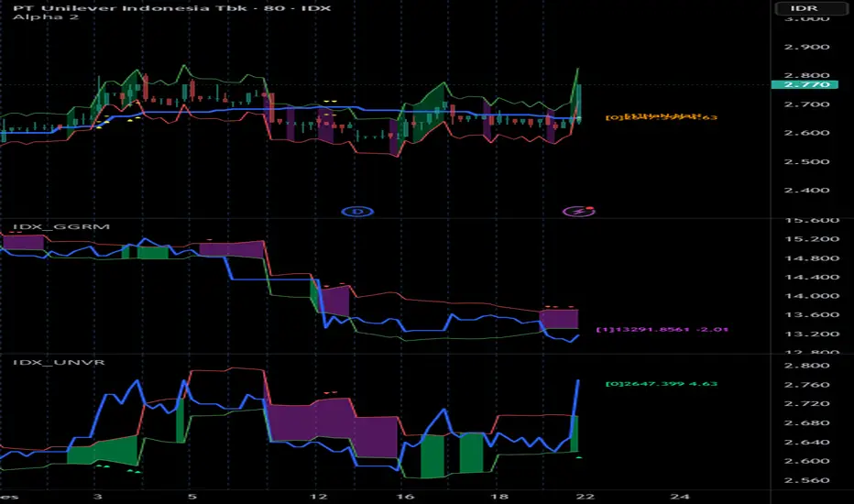Click date label 18 on the time axis
Viewport: 854px width, 504px height.
(x=498, y=497)
